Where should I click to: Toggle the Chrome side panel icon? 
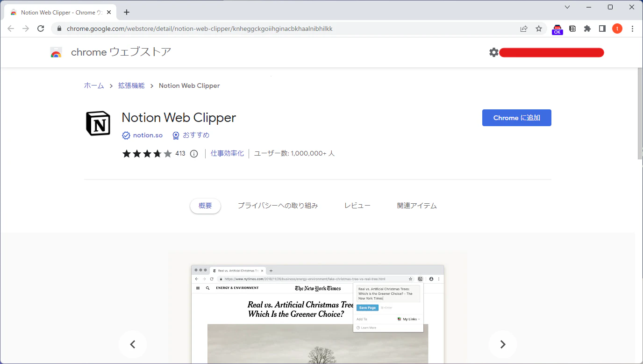(602, 29)
